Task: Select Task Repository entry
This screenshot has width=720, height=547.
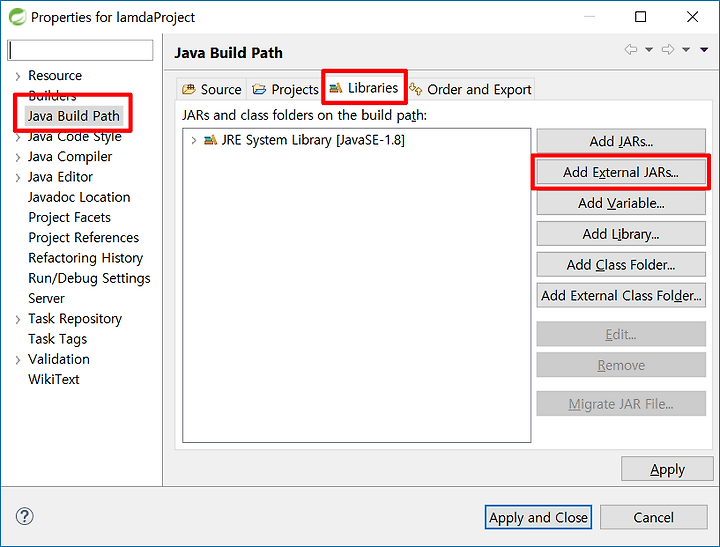Action: (75, 318)
